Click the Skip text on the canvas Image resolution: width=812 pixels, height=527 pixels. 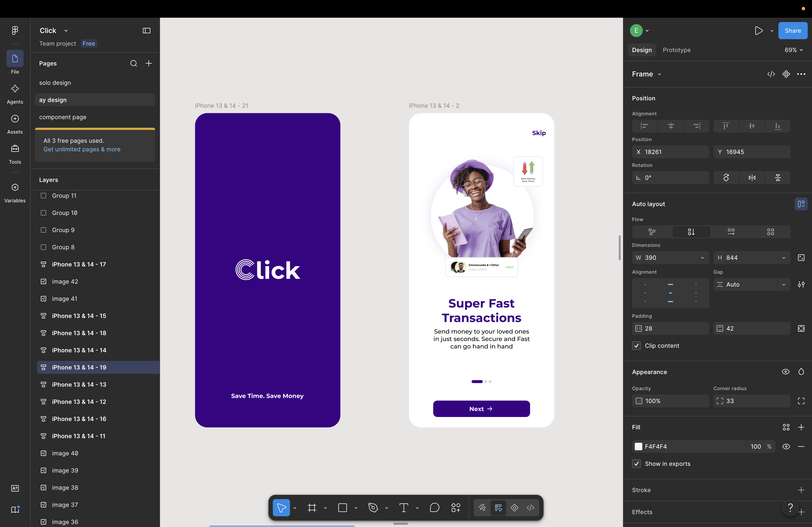click(x=539, y=133)
